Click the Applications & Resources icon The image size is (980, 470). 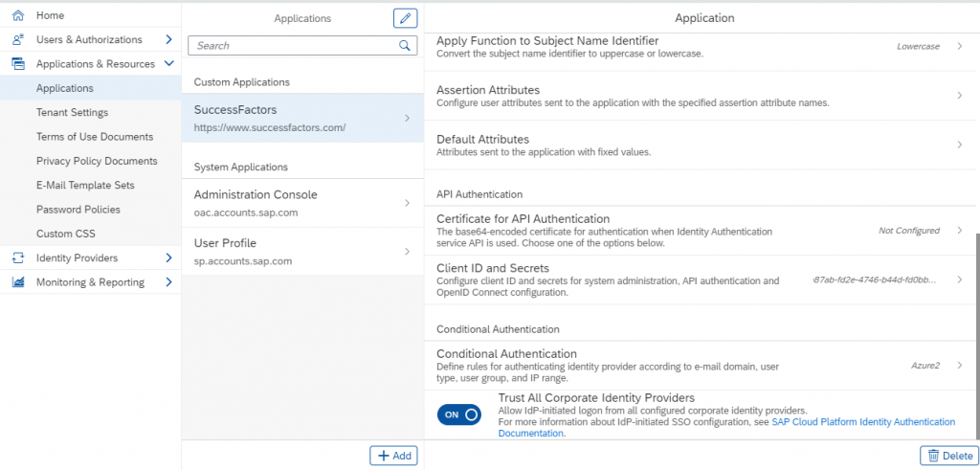[x=18, y=64]
